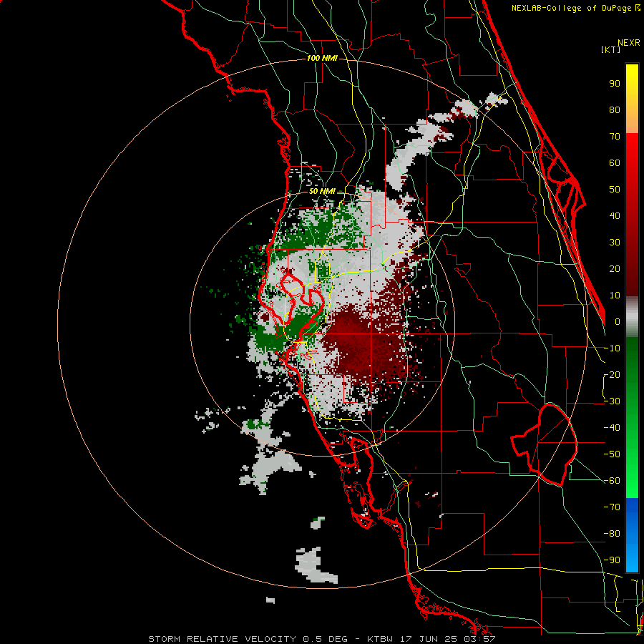The width and height of the screenshot is (644, 644).
Task: Click the 90 knot value on scale
Action: click(x=615, y=84)
